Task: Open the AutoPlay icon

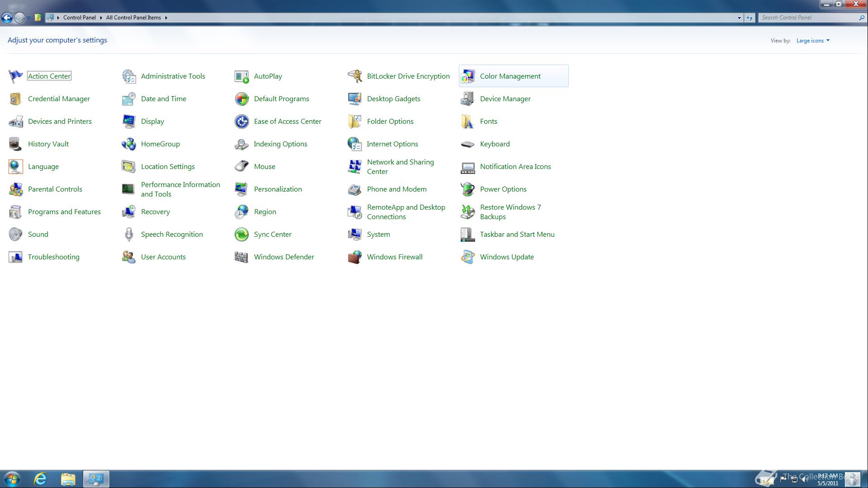Action: 241,76
